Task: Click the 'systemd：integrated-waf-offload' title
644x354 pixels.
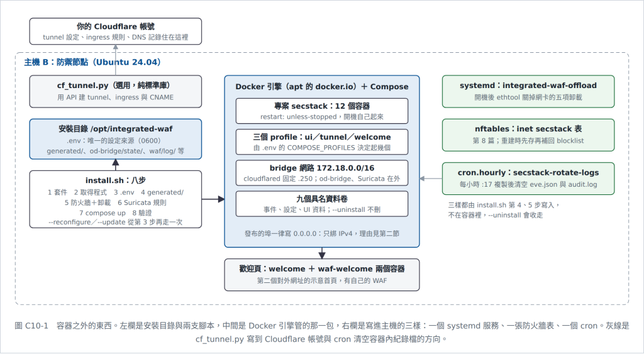Action: [x=528, y=86]
